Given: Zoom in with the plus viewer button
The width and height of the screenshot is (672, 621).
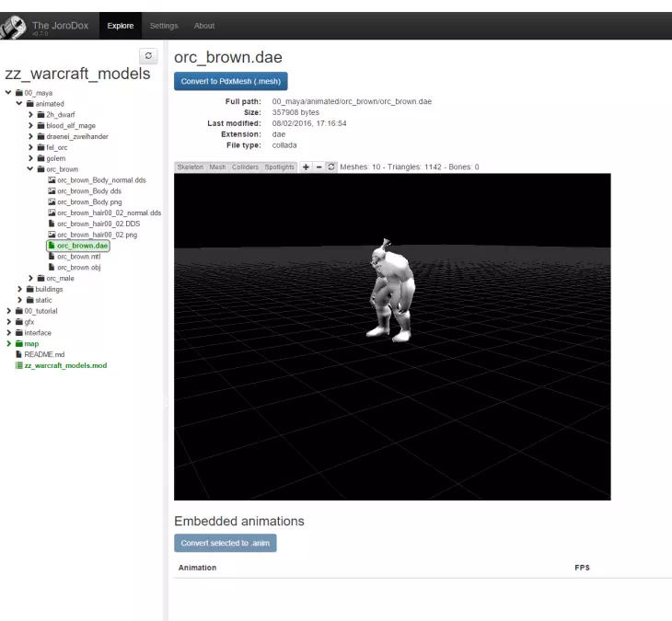Looking at the screenshot, I should pyautogui.click(x=306, y=167).
